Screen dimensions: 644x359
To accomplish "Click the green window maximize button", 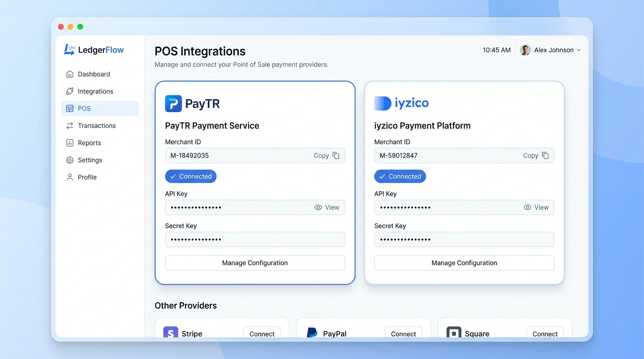I will [80, 27].
